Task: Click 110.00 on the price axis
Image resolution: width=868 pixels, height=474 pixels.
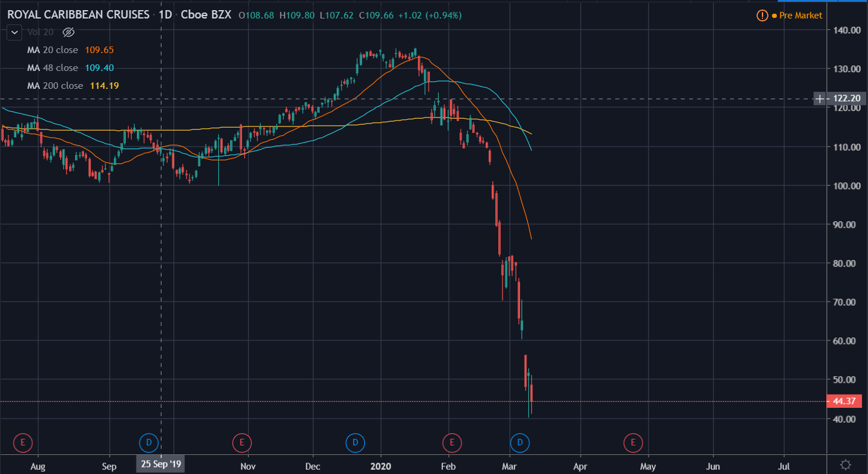Action: click(x=845, y=147)
